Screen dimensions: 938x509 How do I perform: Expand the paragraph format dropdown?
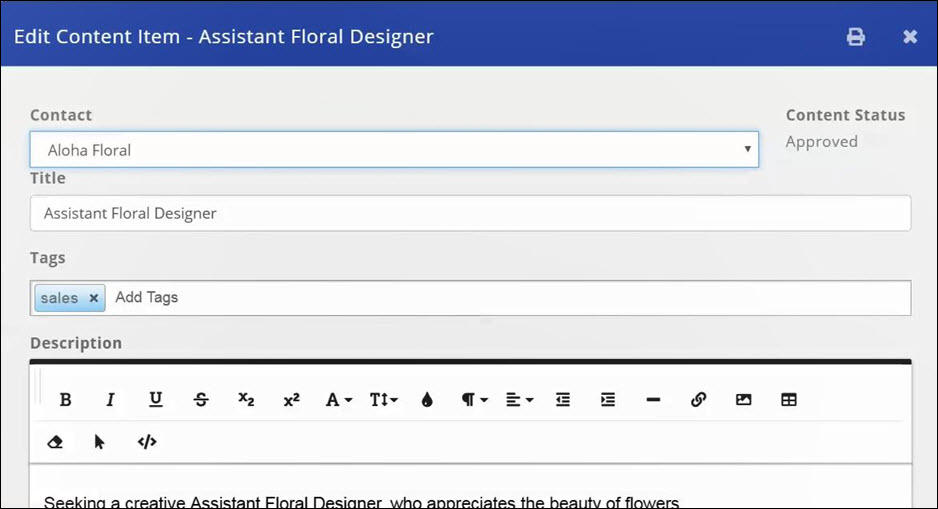pyautogui.click(x=474, y=400)
